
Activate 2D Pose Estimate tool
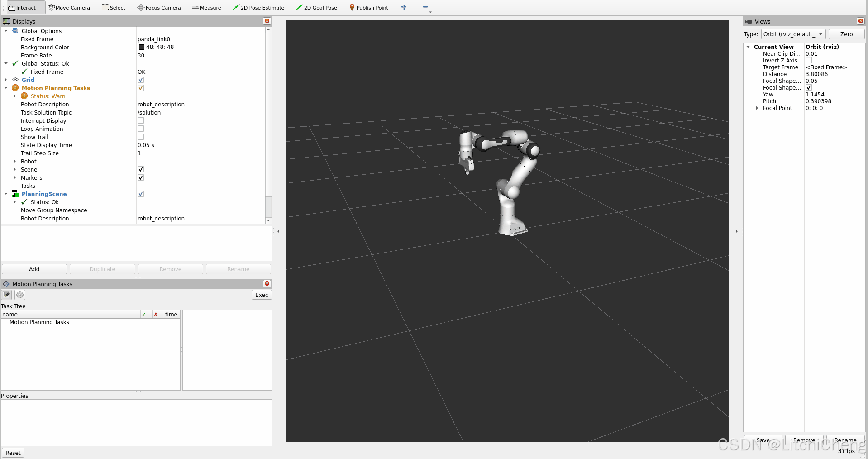tap(258, 8)
